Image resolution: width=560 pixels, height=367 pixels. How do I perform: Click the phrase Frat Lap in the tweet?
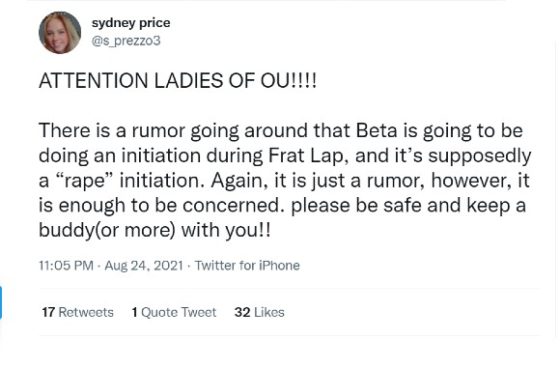(309, 156)
